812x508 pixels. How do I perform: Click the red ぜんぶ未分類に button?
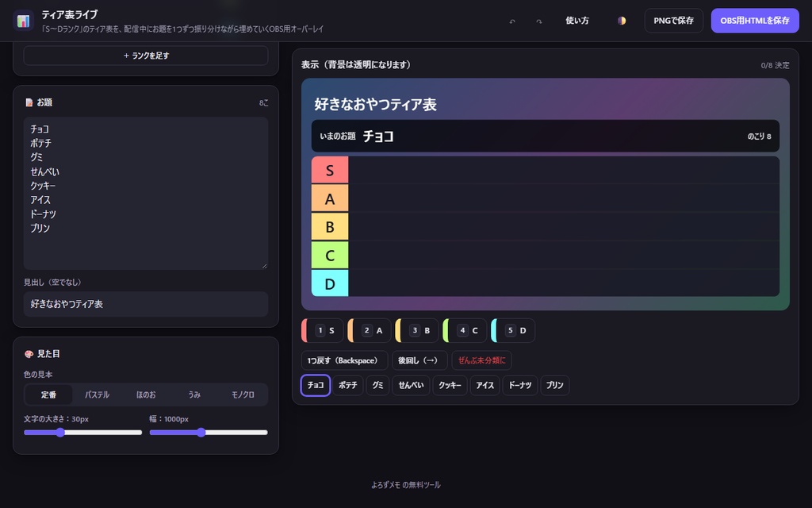481,360
